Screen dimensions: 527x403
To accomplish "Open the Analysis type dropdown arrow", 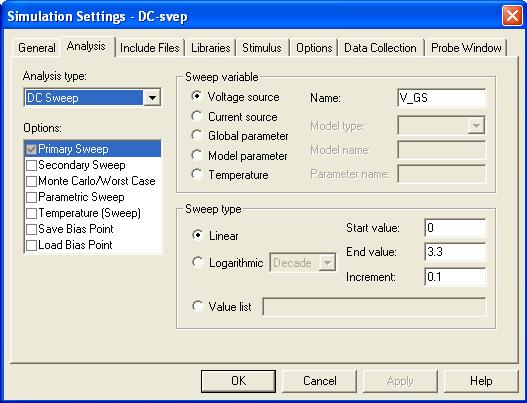I will [x=152, y=98].
